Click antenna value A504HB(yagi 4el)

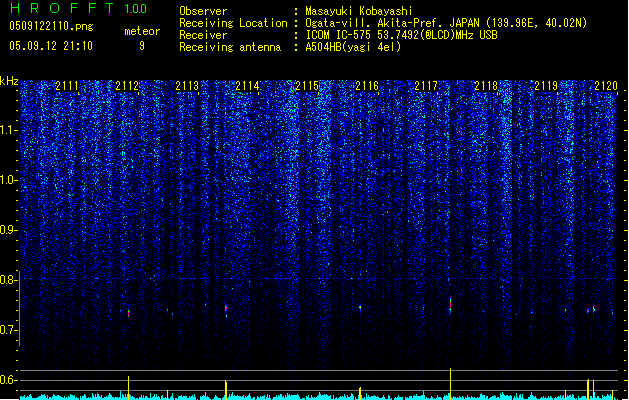(x=353, y=47)
